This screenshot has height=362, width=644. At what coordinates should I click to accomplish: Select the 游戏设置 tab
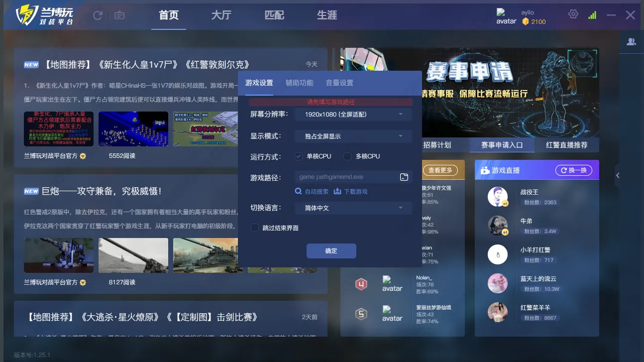259,83
